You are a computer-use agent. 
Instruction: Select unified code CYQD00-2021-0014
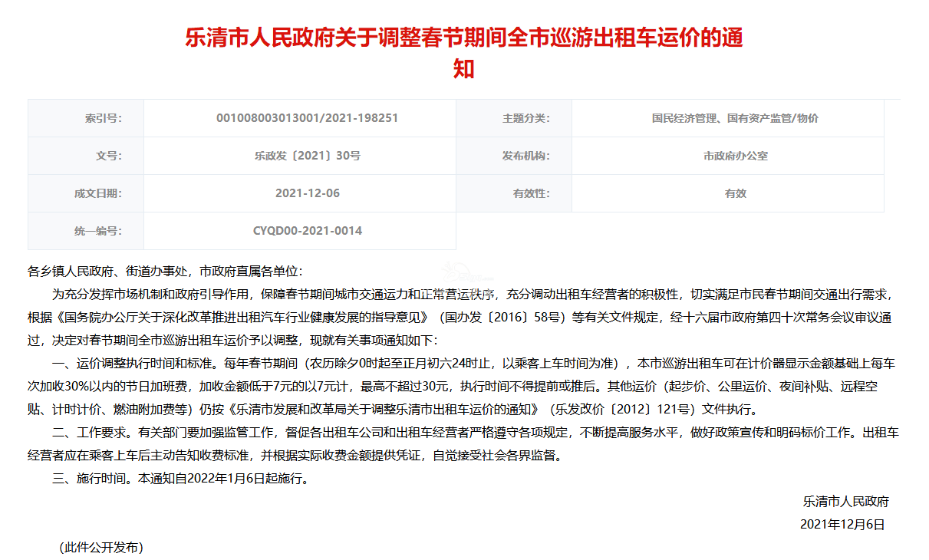(x=308, y=231)
